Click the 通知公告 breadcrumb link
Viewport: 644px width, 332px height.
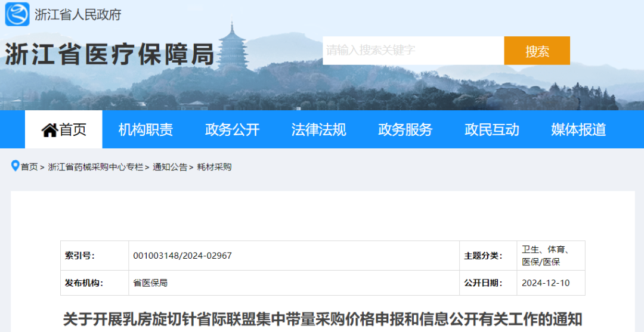170,167
